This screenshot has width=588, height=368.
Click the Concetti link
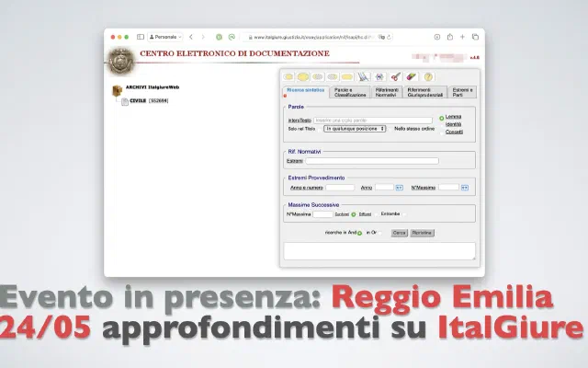tap(454, 132)
